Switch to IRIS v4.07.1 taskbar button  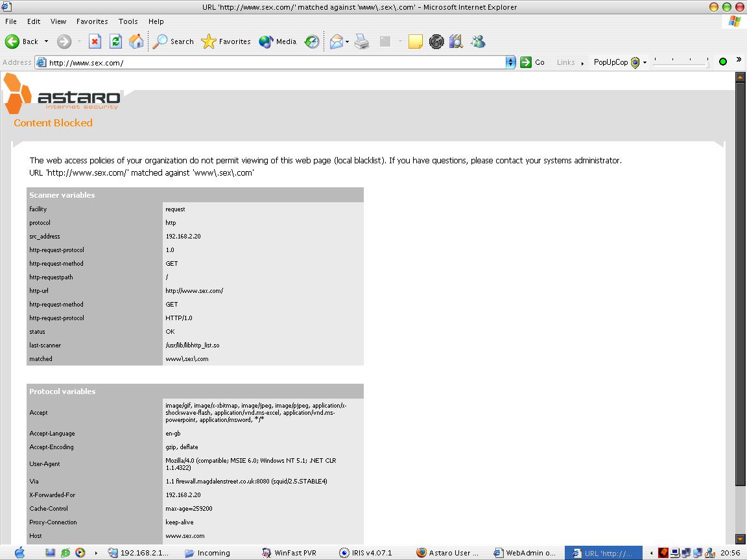366,553
